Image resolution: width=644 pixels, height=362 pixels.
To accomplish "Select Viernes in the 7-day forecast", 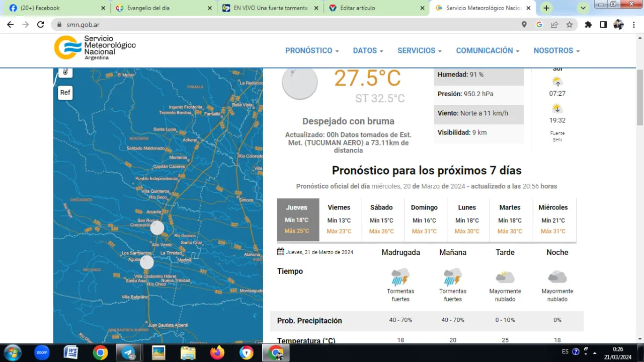I will pos(339,219).
